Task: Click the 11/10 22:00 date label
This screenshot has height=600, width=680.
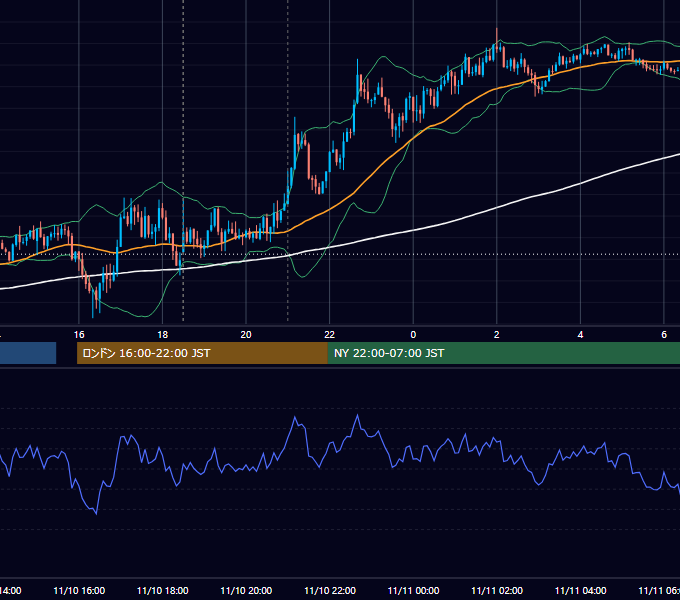Action: point(330,590)
